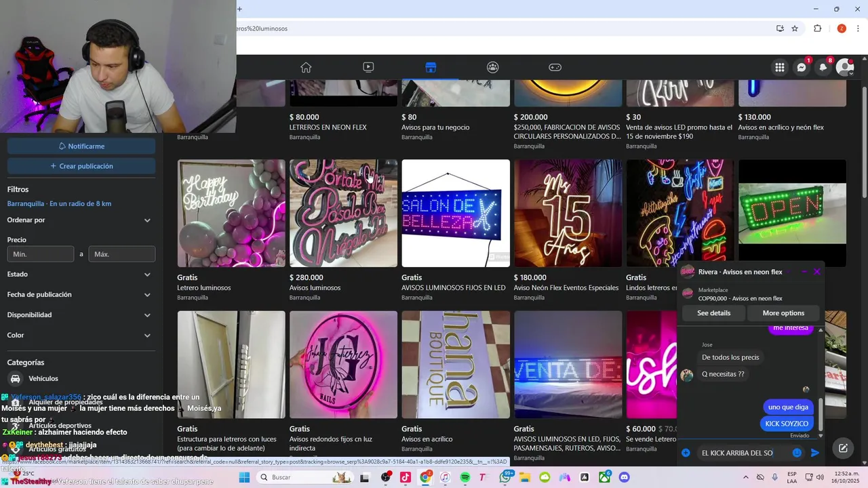Click the chat message input field
868x488 pixels.
click(743, 453)
